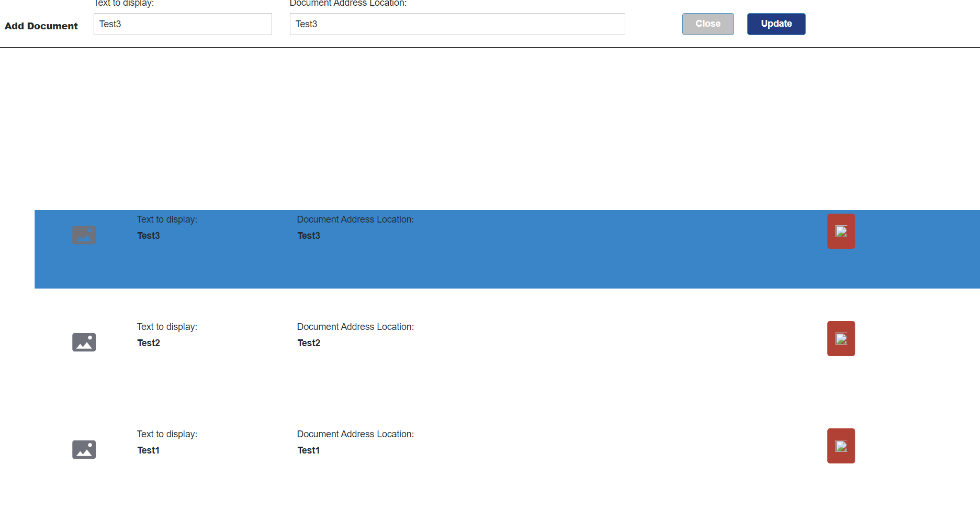
Task: Click the Update button
Action: click(x=776, y=24)
